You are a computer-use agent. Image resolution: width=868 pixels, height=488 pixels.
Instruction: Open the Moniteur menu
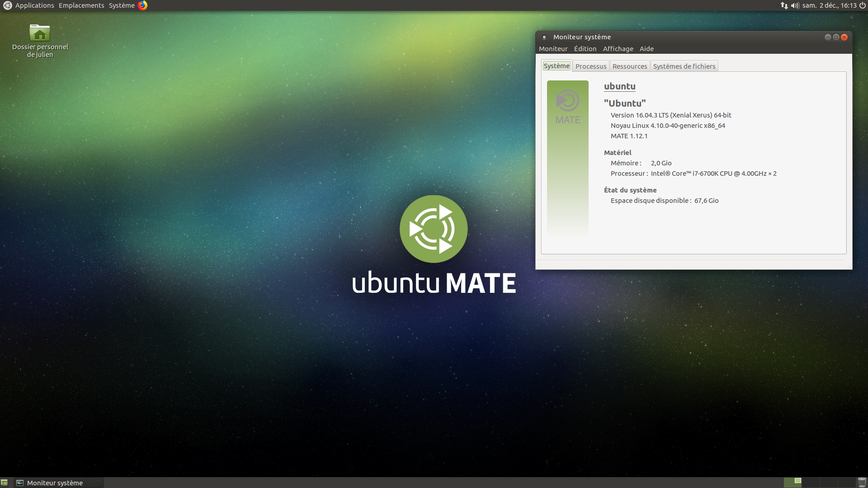553,49
